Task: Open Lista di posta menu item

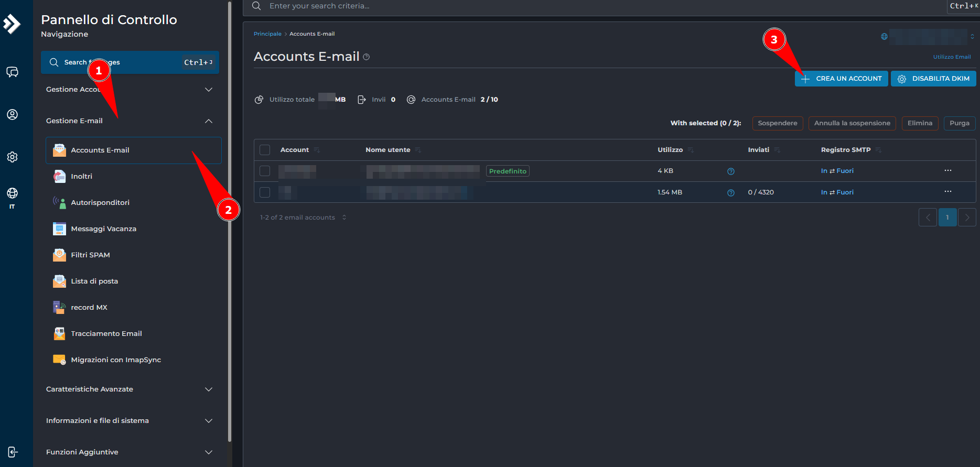Action: point(134,281)
